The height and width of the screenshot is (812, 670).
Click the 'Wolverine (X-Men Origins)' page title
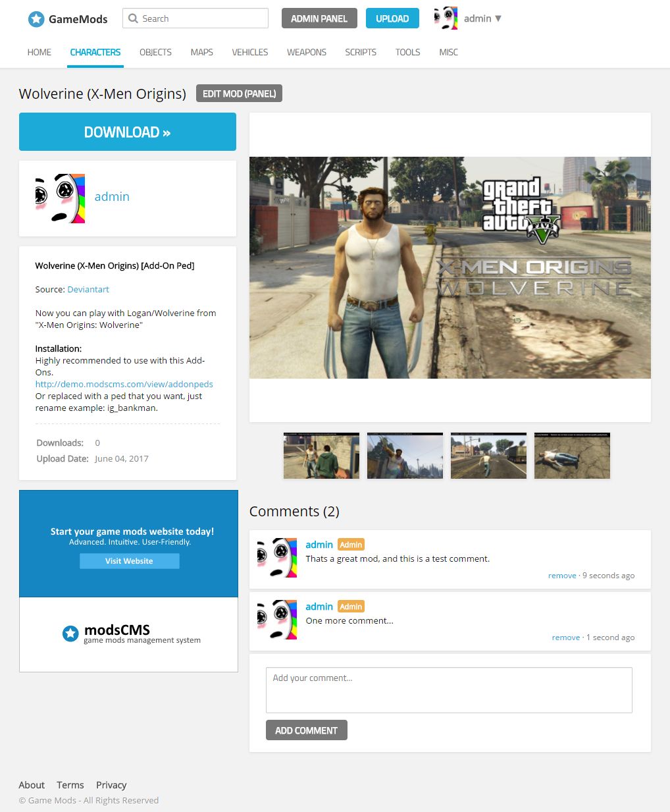click(103, 94)
